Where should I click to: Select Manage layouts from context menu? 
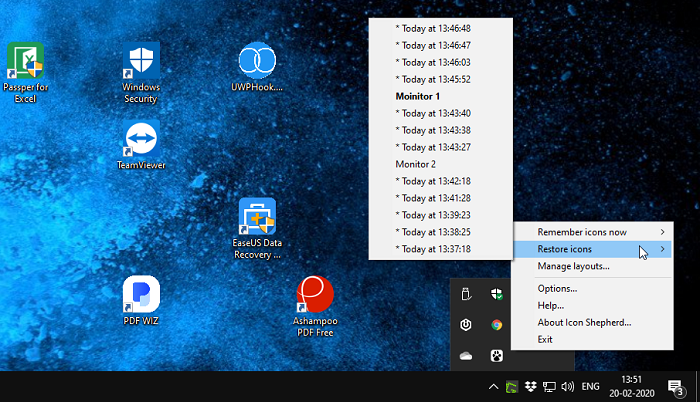tap(573, 266)
